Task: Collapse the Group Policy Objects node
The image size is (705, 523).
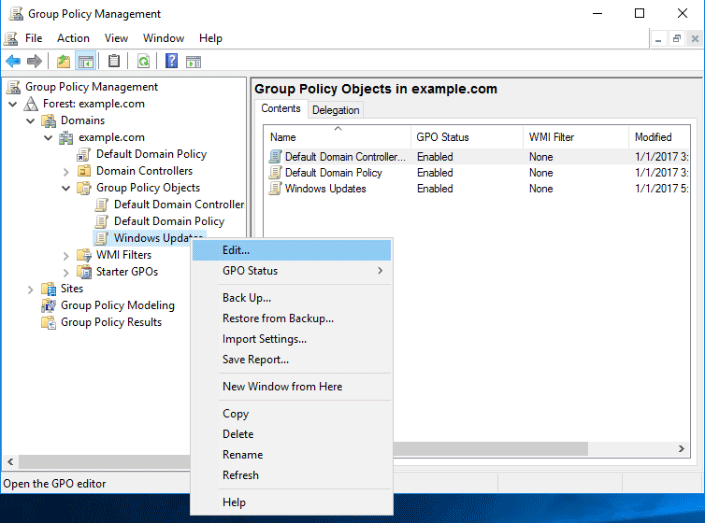Action: tap(66, 188)
